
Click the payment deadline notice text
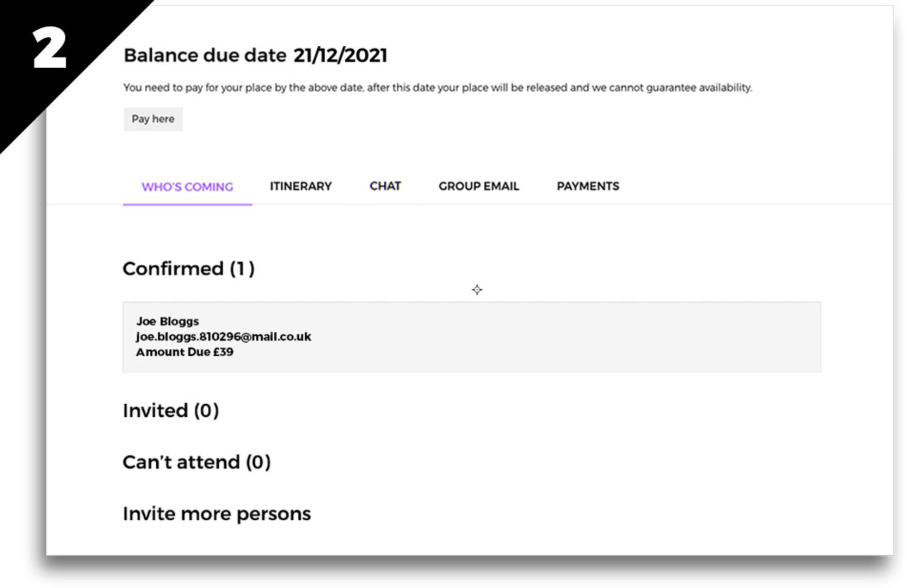[x=437, y=88]
